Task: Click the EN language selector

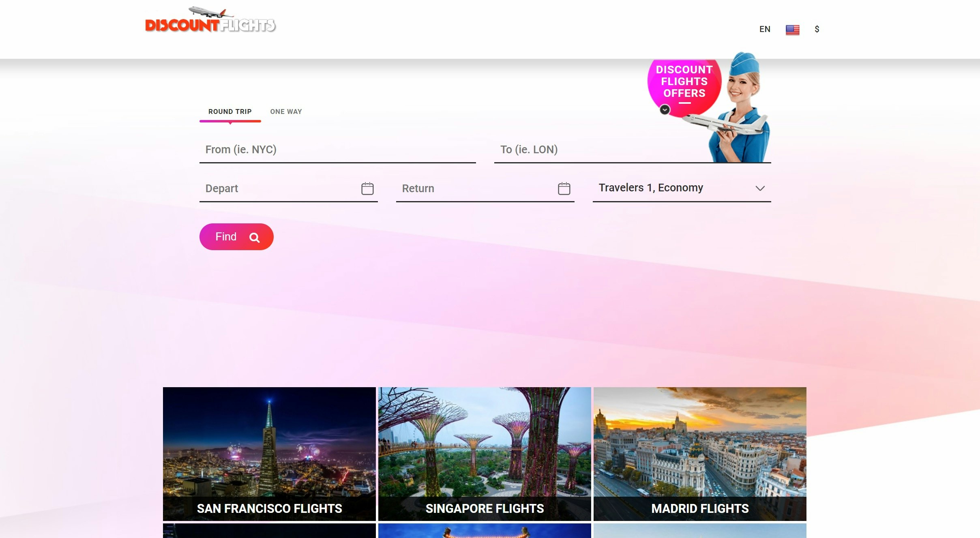Action: click(x=765, y=29)
